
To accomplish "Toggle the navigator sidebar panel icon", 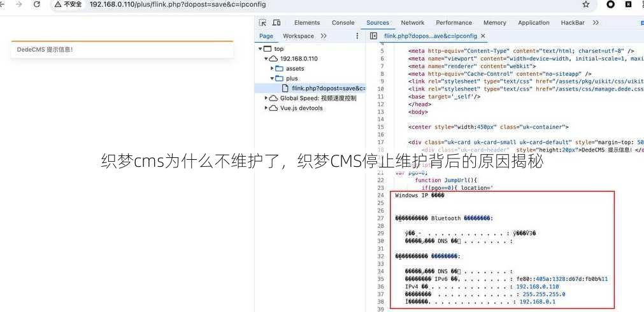I will point(373,36).
